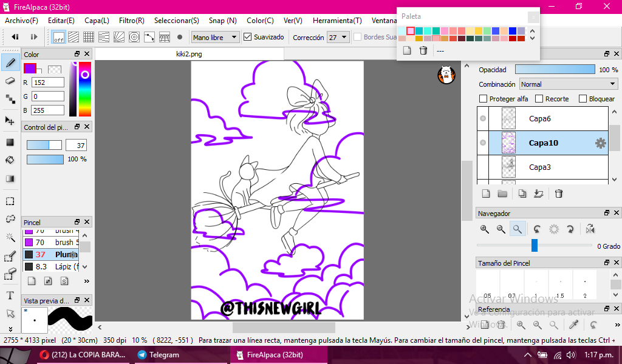
Task: Enable parallel lines snap
Action: 73,37
